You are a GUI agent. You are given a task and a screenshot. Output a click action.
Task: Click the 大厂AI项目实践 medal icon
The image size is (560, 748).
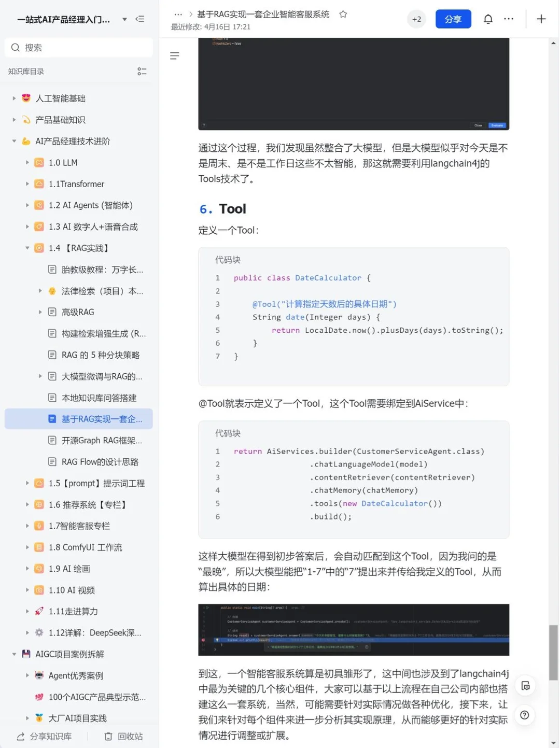(x=39, y=718)
